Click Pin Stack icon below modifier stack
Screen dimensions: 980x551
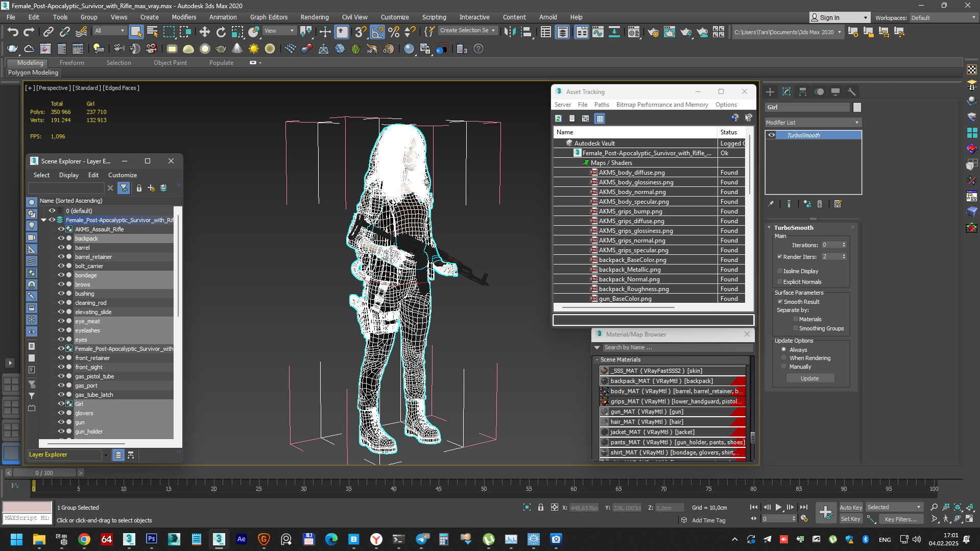[x=771, y=204]
